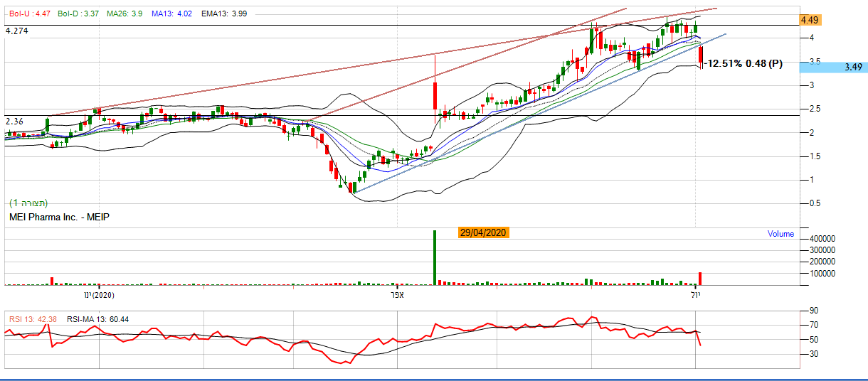This screenshot has height=381, width=868.
Task: Click the orange 4.49 price tag
Action: [x=812, y=20]
